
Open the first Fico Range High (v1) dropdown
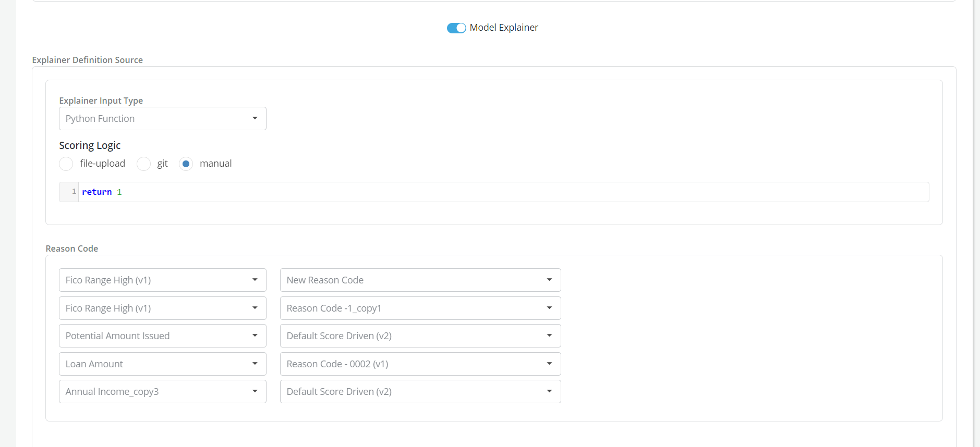[x=162, y=280]
